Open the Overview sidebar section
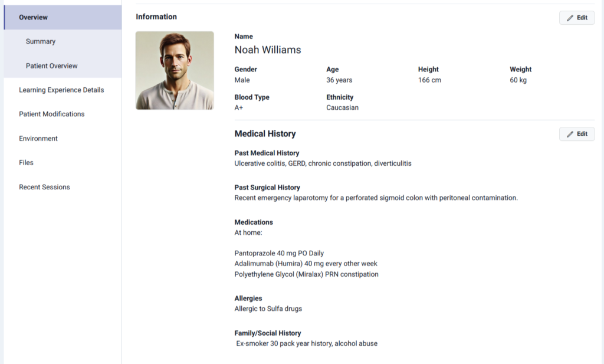Image resolution: width=604 pixels, height=364 pixels. (x=34, y=17)
